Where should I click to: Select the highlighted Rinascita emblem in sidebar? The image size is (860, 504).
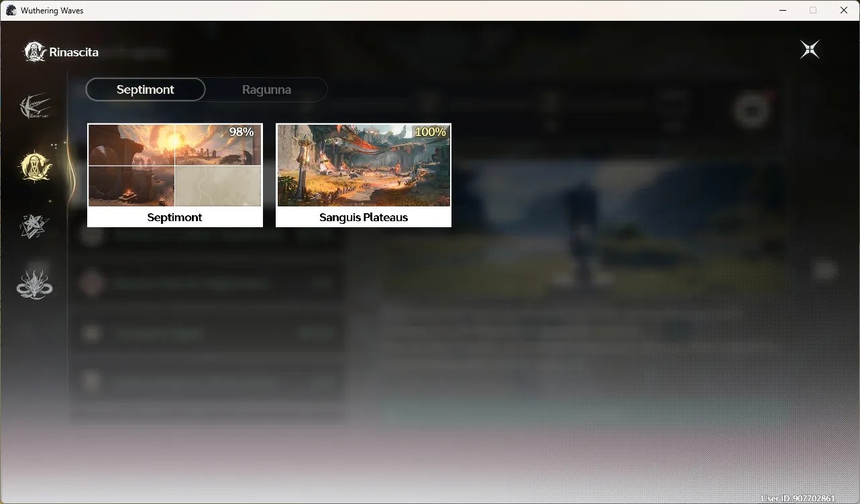[35, 166]
